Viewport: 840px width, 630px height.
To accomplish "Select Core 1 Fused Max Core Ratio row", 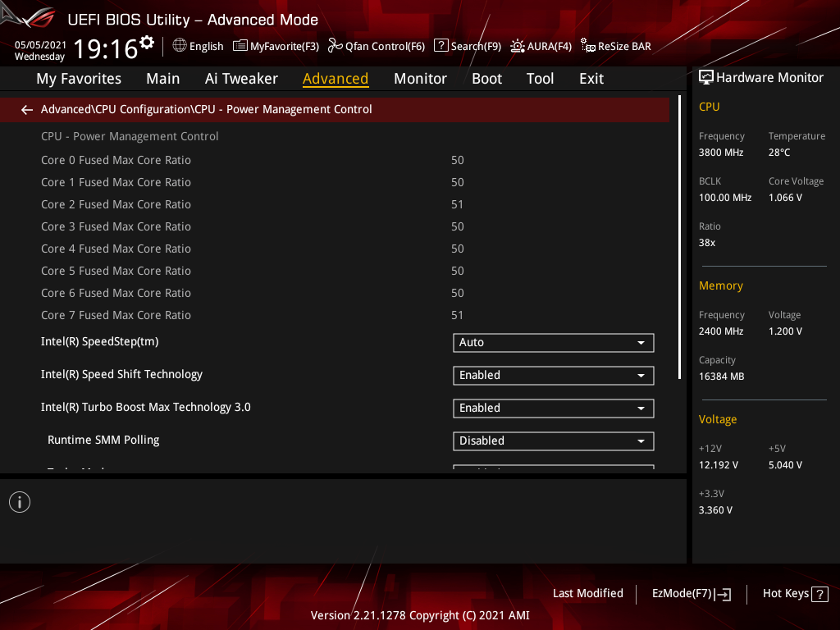I will click(x=335, y=182).
